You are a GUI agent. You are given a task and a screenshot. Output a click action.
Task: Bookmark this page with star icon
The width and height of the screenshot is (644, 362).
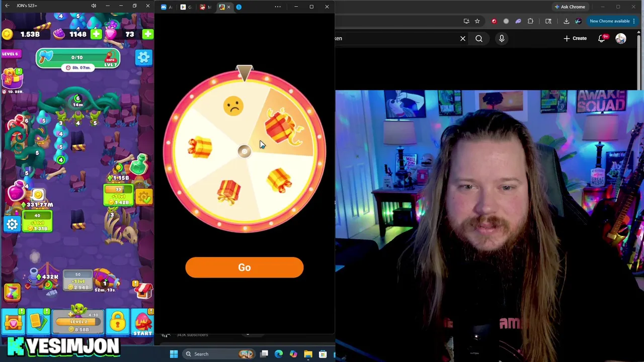click(477, 21)
